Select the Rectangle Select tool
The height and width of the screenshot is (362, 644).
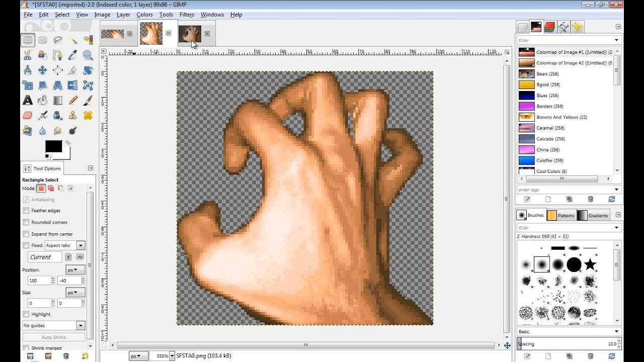28,40
